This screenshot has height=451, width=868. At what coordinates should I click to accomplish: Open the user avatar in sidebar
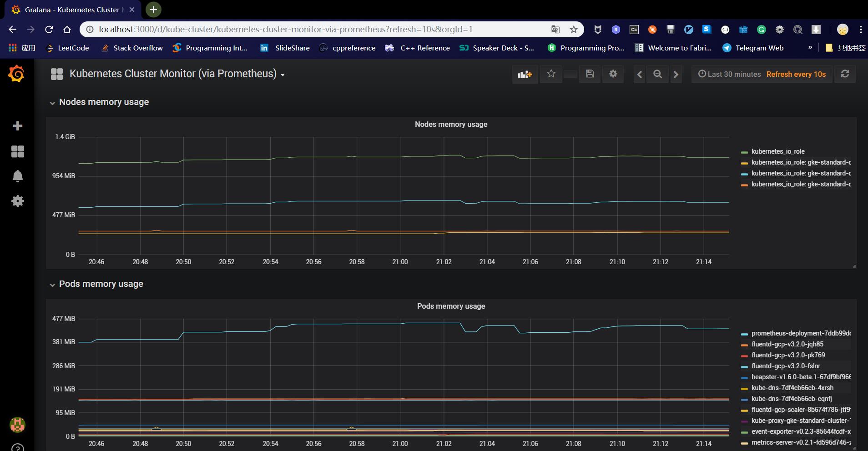17,425
